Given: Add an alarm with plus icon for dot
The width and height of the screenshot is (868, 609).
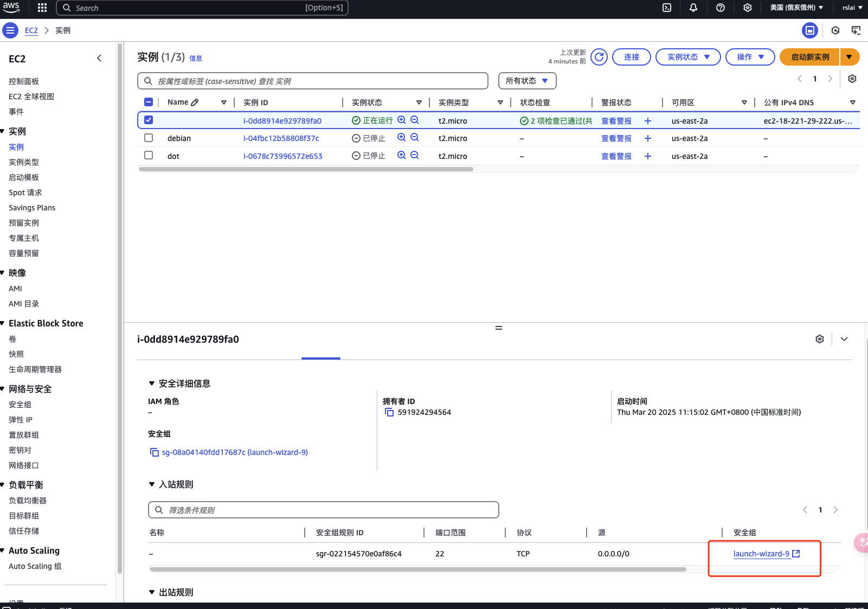Looking at the screenshot, I should pyautogui.click(x=648, y=156).
